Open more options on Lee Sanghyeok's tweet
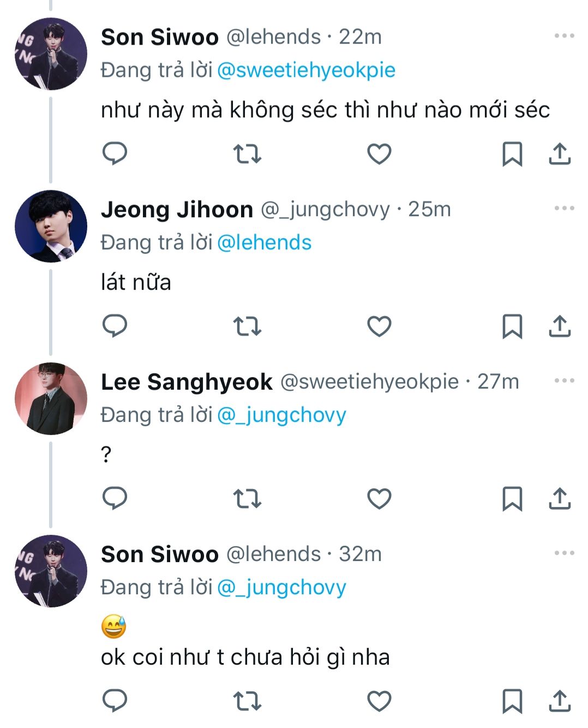This screenshot has width=588, height=728. [x=564, y=381]
